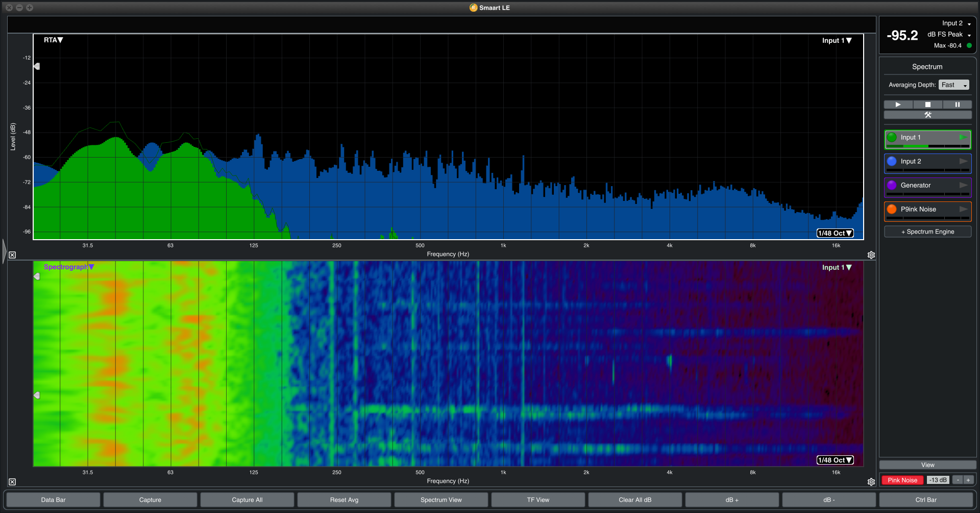Run Generator engine play arrow
Viewport: 980px width, 513px height.
pyautogui.click(x=963, y=185)
